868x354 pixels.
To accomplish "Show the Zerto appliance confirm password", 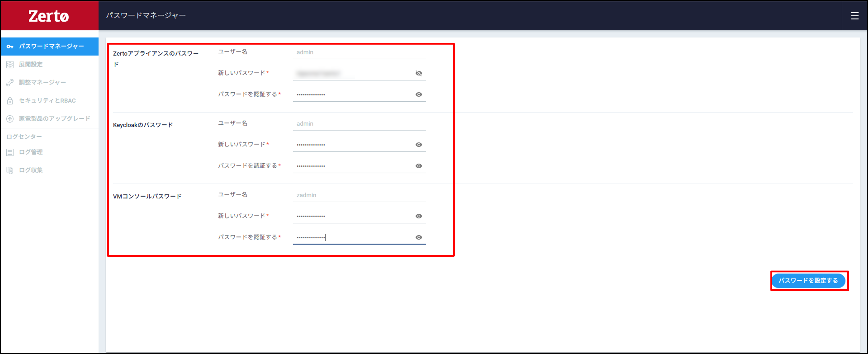I will (418, 95).
